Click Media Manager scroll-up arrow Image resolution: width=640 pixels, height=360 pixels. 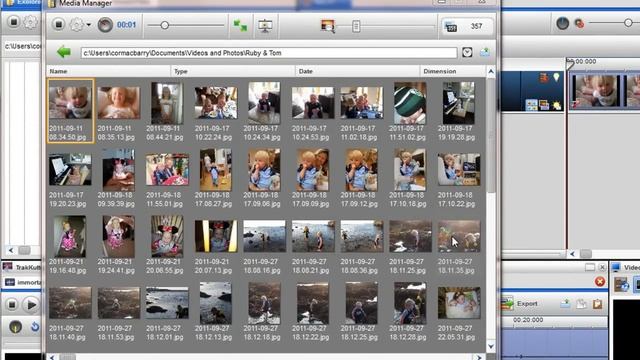tap(491, 71)
